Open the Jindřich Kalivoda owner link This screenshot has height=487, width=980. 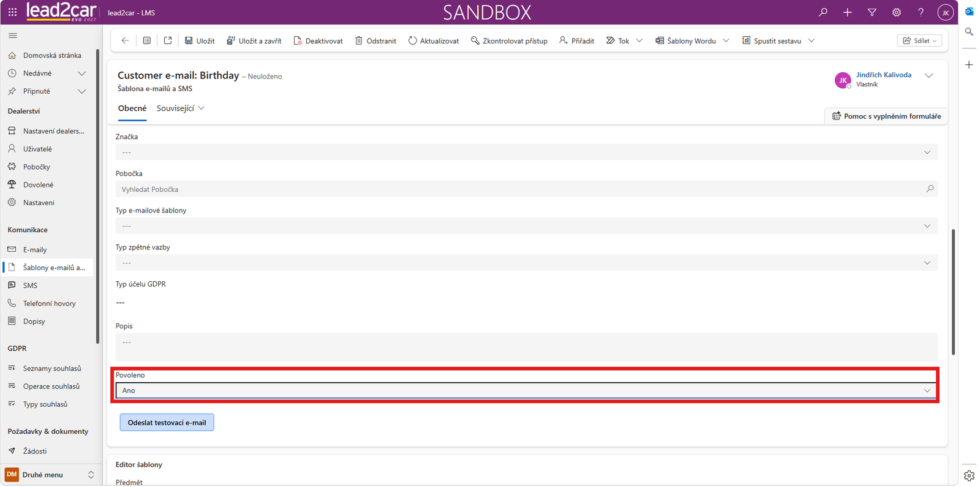coord(884,75)
